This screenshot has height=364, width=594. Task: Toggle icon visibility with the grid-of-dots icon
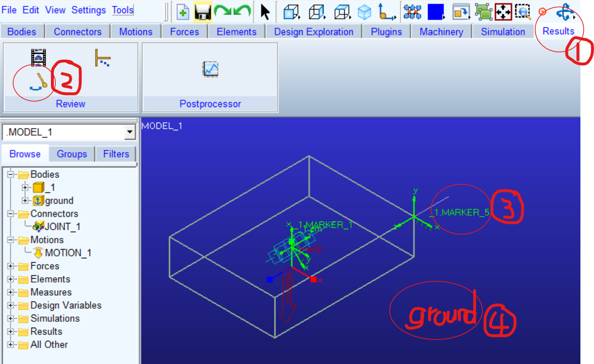(x=414, y=12)
